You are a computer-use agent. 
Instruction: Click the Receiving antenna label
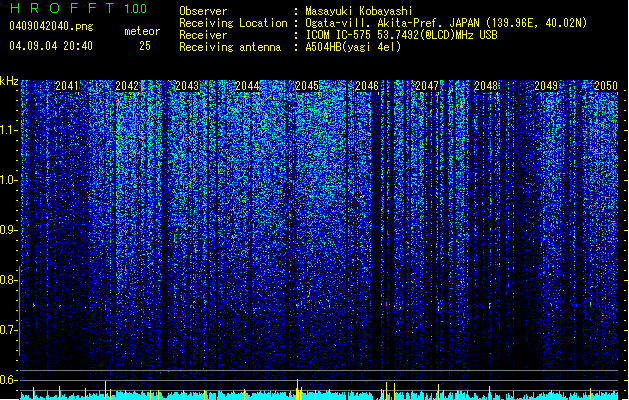230,47
